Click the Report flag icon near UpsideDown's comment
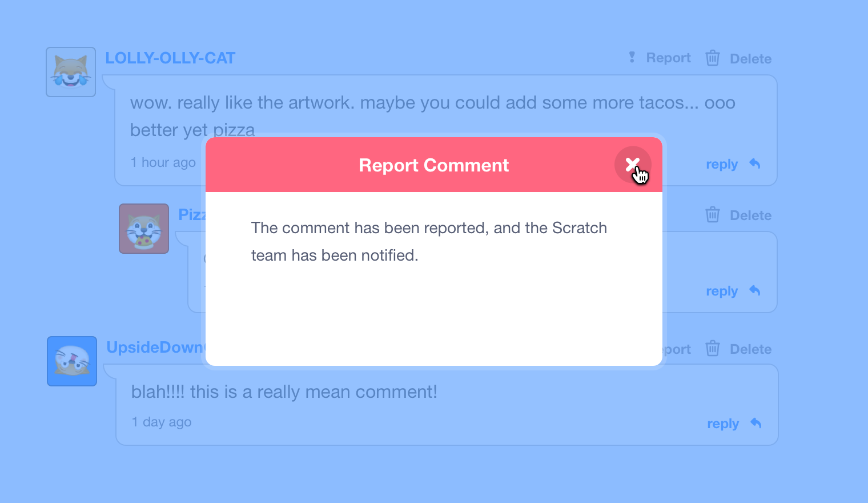 pos(632,349)
